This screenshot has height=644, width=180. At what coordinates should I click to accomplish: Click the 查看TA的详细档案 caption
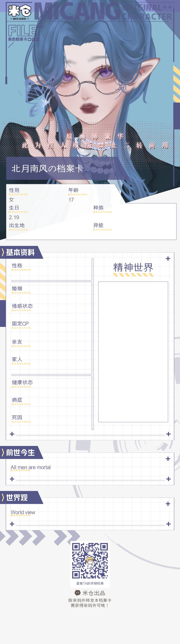point(90,583)
